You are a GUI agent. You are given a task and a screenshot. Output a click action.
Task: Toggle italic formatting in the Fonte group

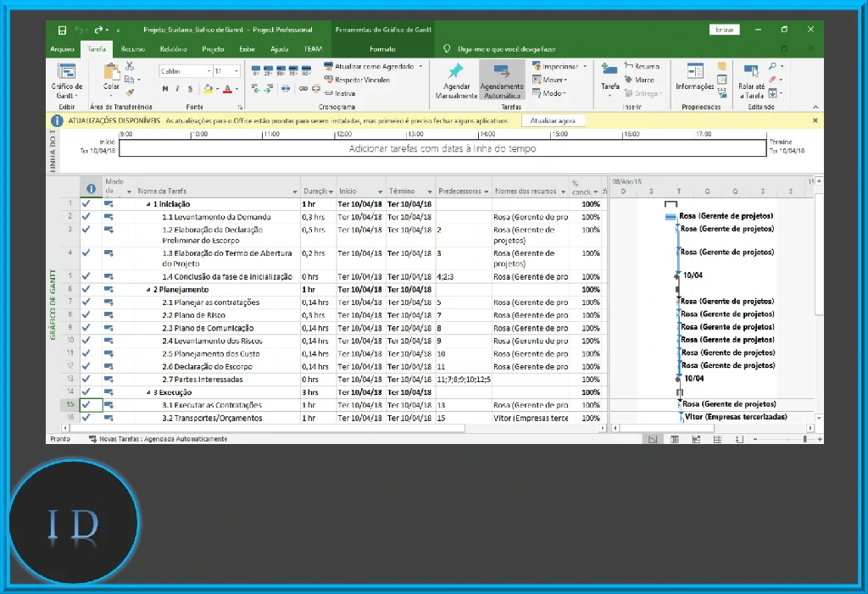pos(177,88)
